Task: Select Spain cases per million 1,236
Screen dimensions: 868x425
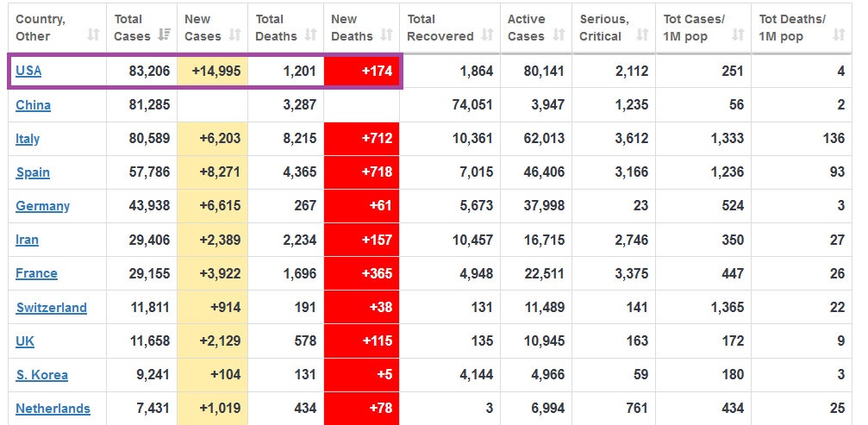Action: tap(727, 172)
